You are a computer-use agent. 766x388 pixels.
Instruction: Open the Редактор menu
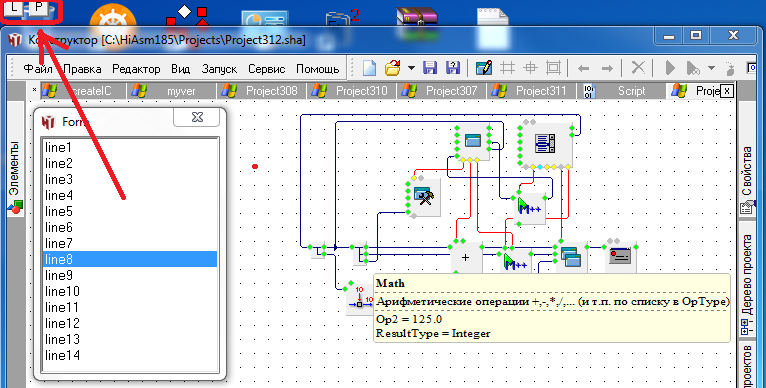(x=136, y=69)
